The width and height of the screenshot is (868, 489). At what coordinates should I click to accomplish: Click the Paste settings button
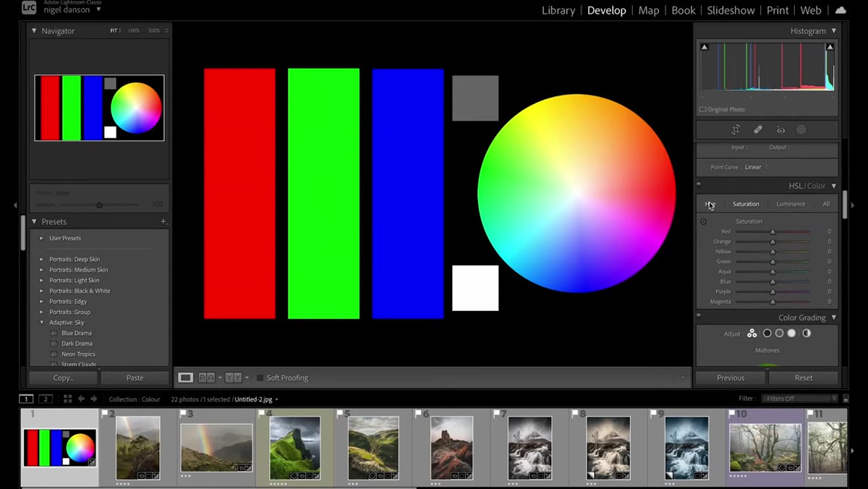(x=135, y=378)
